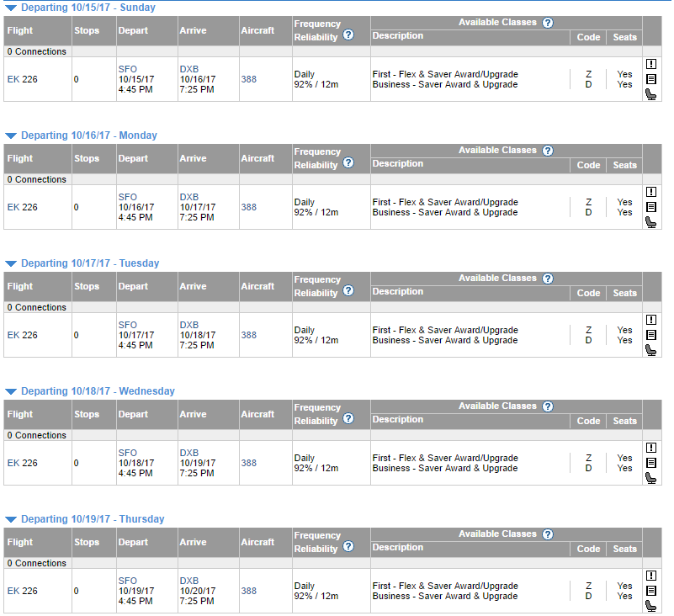
Task: Open aircraft 388 link in Monday table
Action: [248, 207]
